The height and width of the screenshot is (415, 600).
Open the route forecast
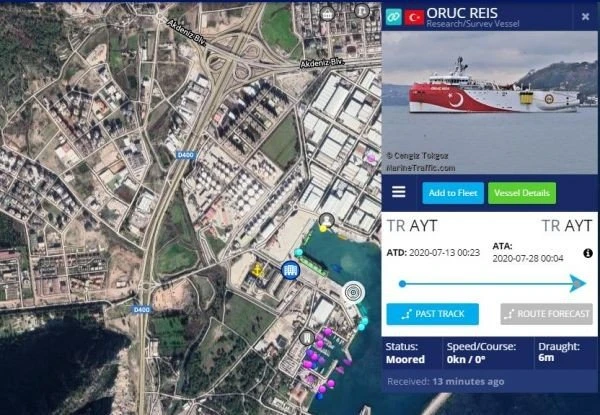546,314
